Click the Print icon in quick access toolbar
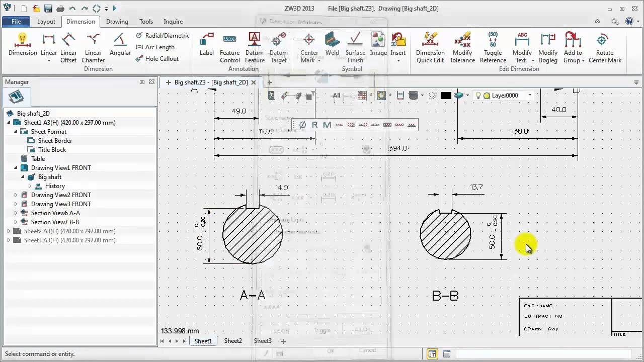The width and height of the screenshot is (644, 362). 60,9
